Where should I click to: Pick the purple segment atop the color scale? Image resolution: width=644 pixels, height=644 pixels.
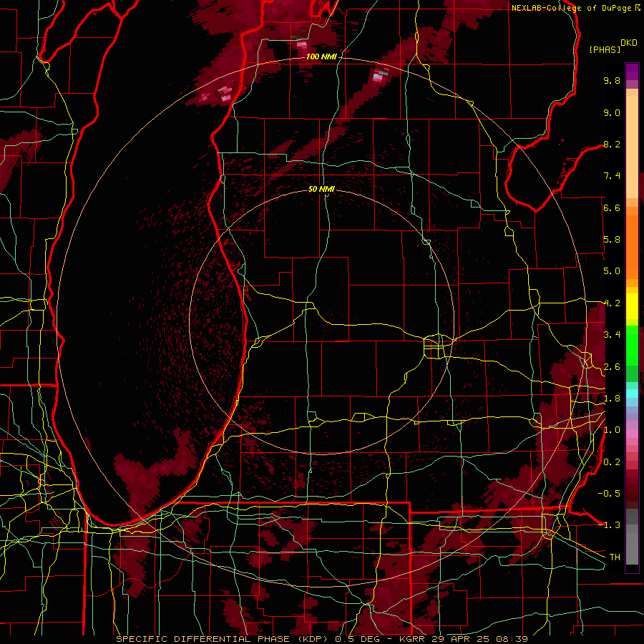[632, 72]
